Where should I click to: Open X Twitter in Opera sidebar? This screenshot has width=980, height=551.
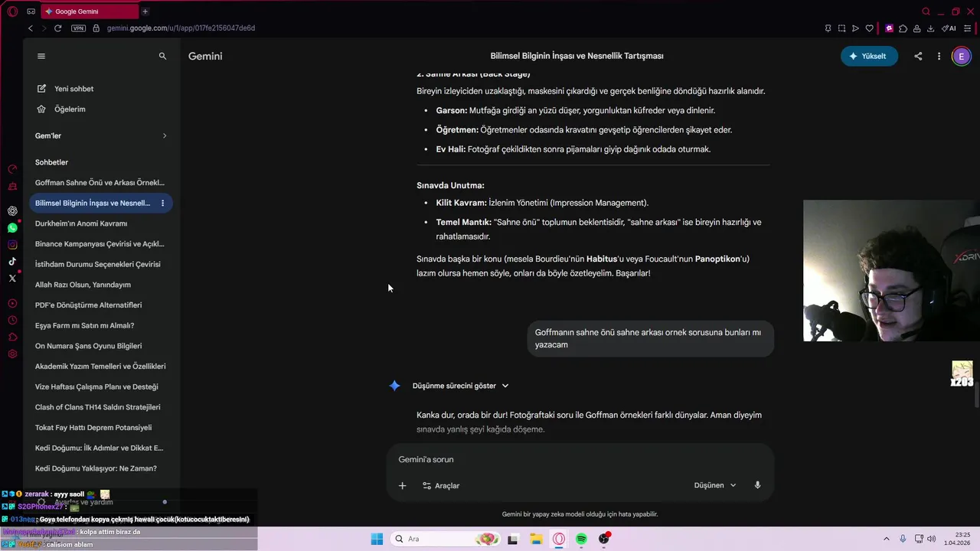12,279
